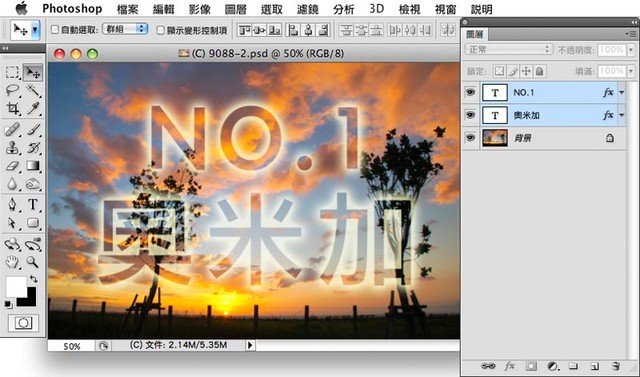640x377 pixels.
Task: Expand effects on 奧米加 layer
Action: (x=622, y=115)
